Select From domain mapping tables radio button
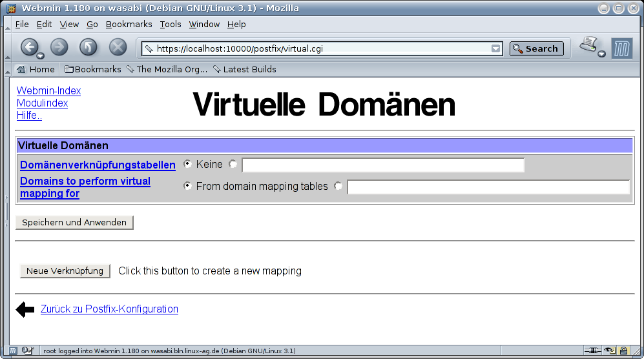Viewport: 644px width, 359px height. [x=188, y=186]
